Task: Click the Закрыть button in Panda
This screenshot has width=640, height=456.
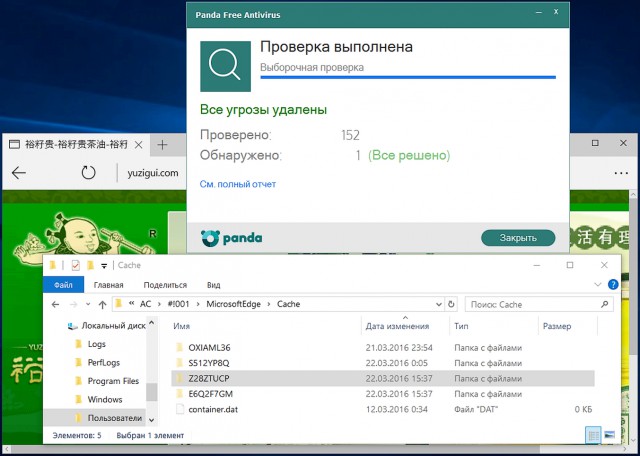Action: click(518, 238)
